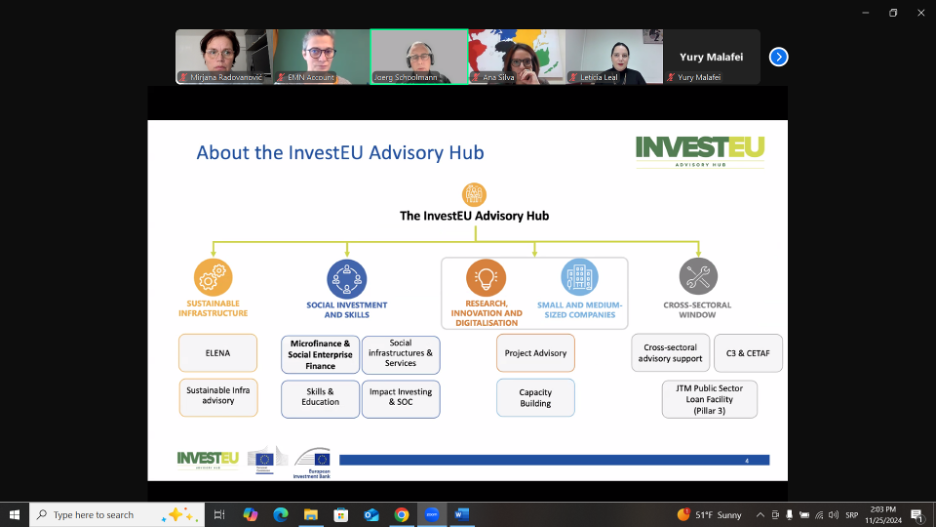
Task: Select Joerg Schoolmann's video thumbnail
Action: (x=419, y=57)
